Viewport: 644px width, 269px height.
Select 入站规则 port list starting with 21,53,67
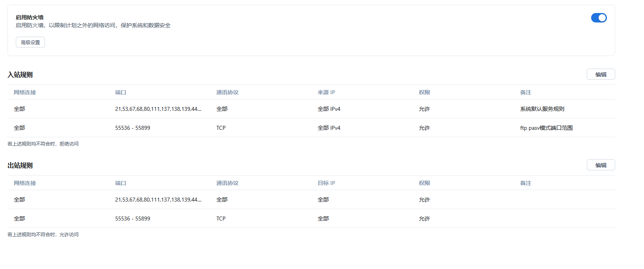[158, 109]
